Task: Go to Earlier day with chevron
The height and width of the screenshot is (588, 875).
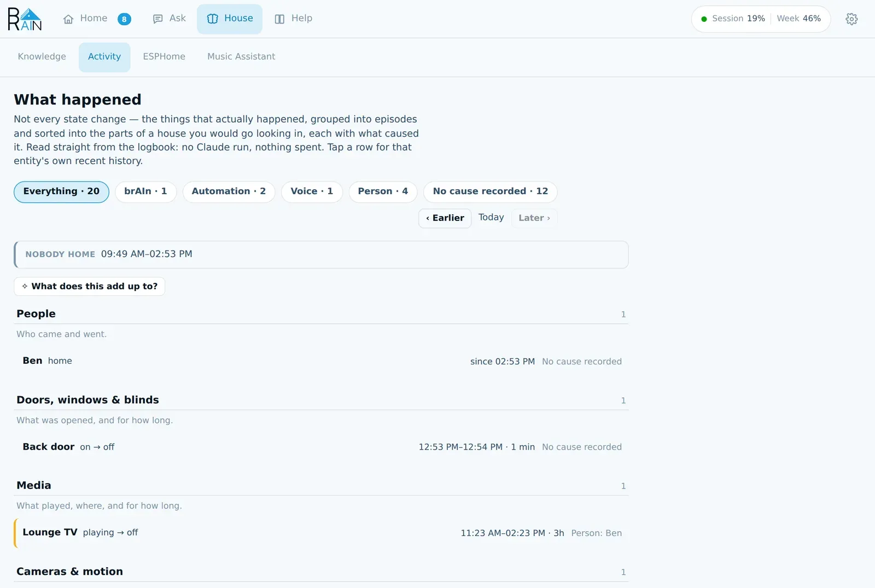Action: click(x=445, y=218)
